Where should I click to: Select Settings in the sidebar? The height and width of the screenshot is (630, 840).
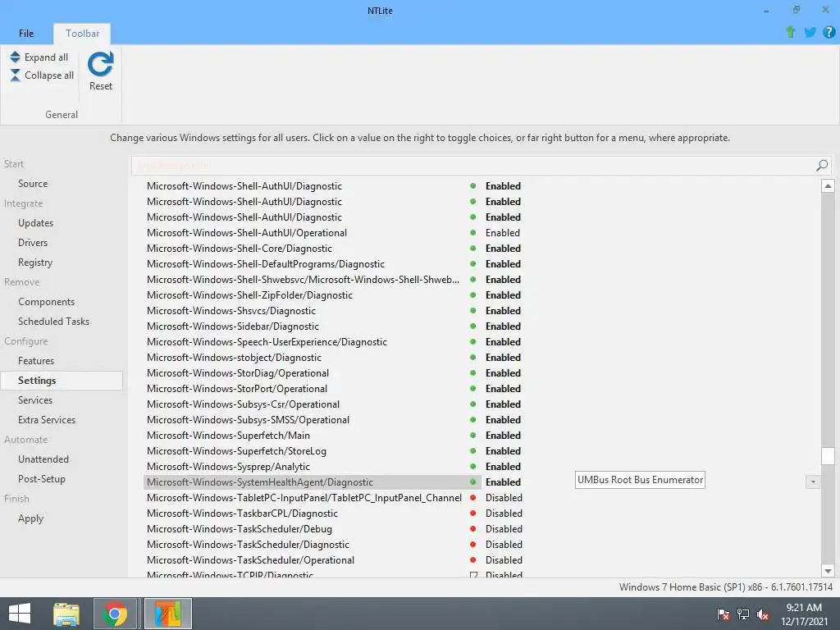62,381
